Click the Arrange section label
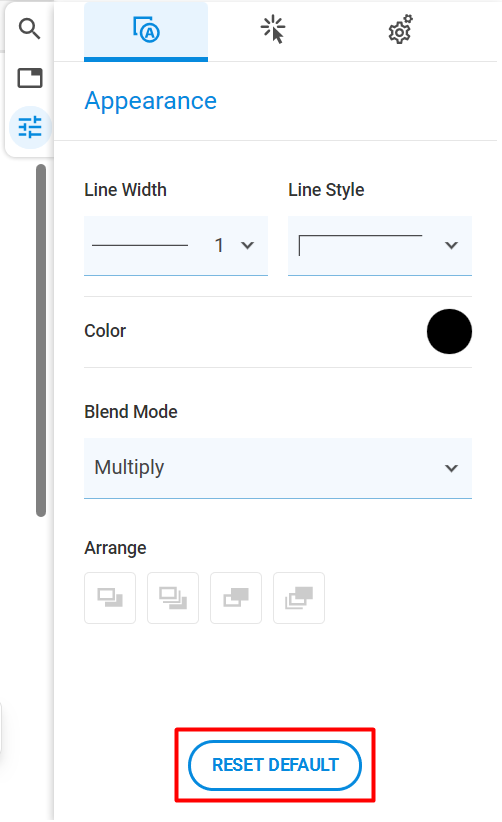Screen dimensions: 502x822 [115, 548]
